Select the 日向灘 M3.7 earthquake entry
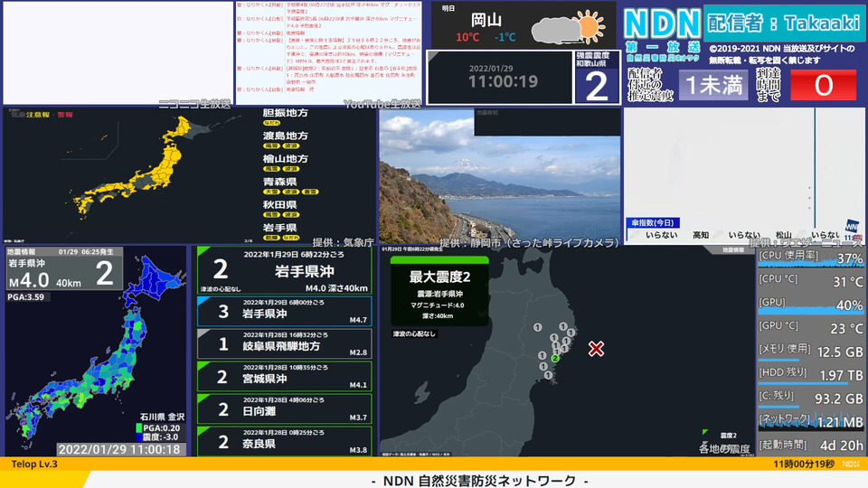868x488 pixels. click(285, 408)
